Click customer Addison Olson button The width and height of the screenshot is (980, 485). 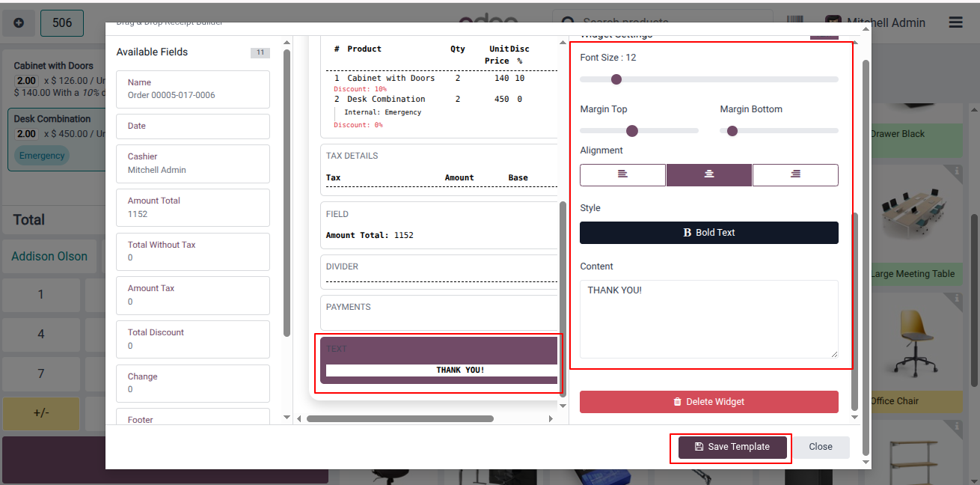click(x=49, y=256)
